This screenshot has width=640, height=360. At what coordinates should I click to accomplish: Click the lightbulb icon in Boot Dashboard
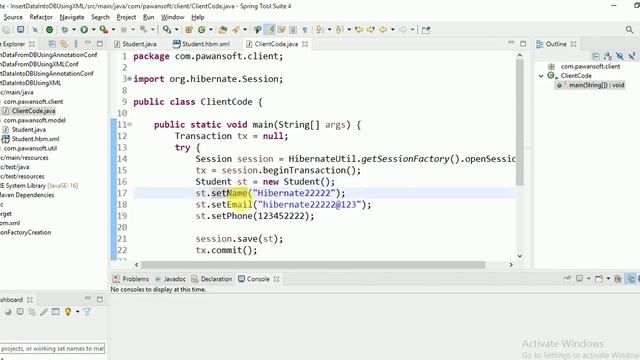68,312
